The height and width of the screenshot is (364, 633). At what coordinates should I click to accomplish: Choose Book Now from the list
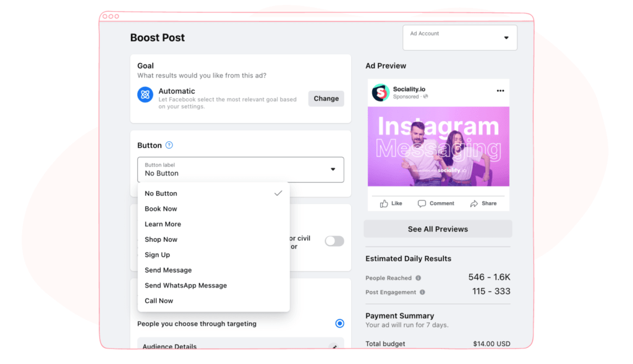(x=213, y=209)
